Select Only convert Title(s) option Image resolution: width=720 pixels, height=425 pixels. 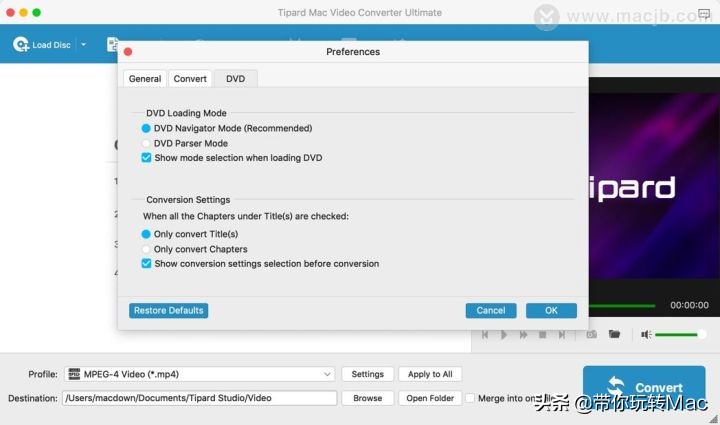[146, 234]
